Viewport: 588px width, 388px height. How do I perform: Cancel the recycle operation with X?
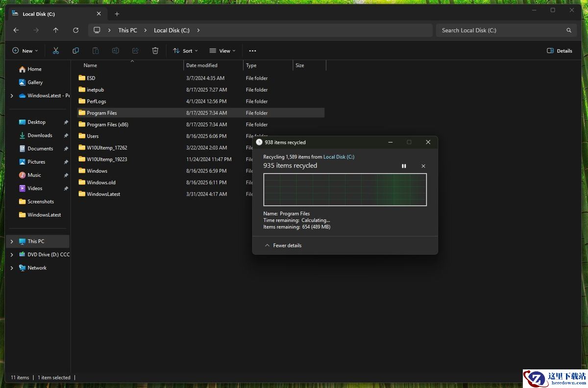(423, 166)
